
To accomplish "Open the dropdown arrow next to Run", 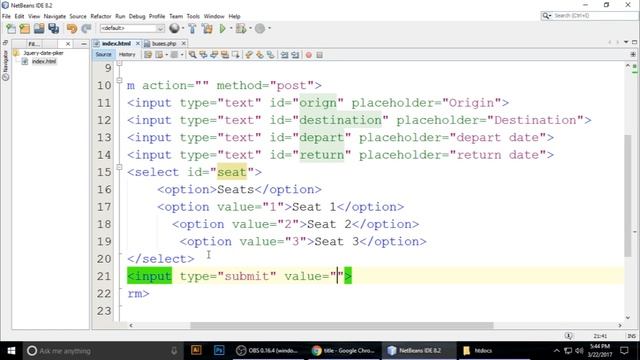I will [x=231, y=28].
